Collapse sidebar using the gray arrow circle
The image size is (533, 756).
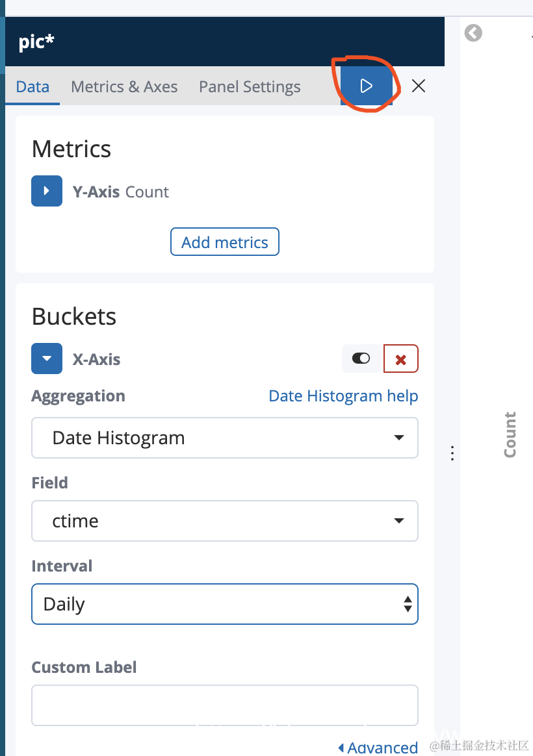pos(473,33)
